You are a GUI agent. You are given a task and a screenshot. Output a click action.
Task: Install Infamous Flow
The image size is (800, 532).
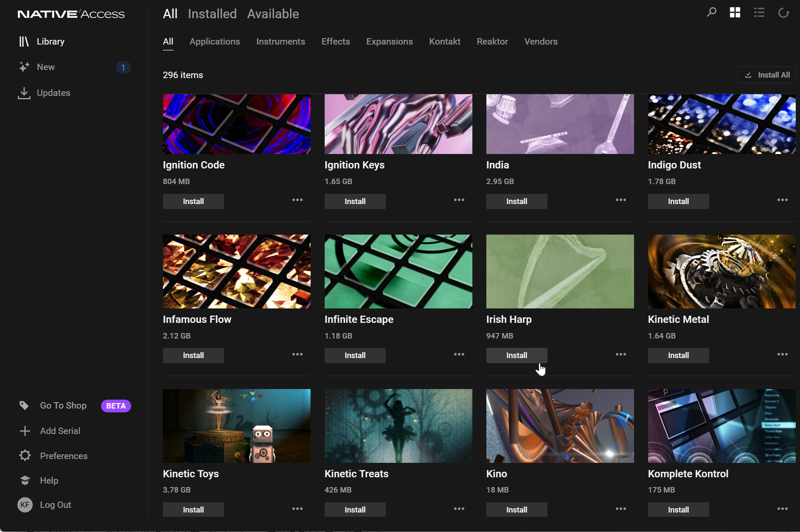194,356
